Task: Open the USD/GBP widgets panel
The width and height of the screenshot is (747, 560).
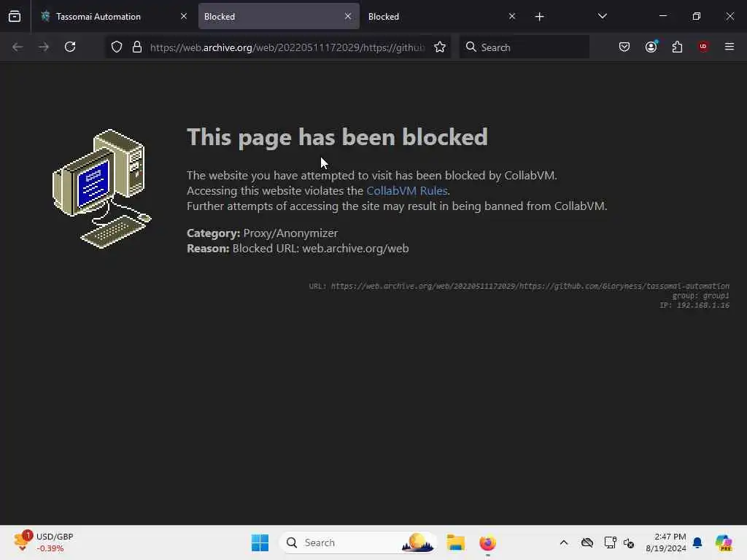Action: click(x=43, y=542)
